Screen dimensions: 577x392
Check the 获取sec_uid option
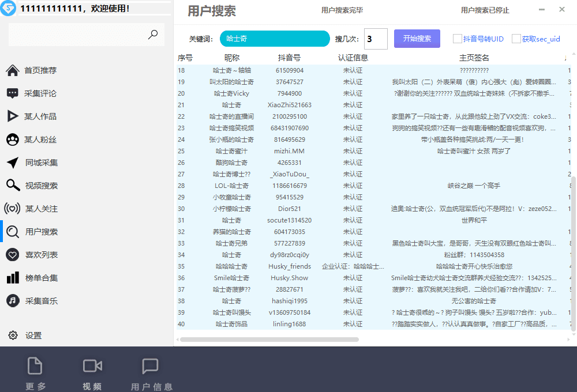pos(518,38)
